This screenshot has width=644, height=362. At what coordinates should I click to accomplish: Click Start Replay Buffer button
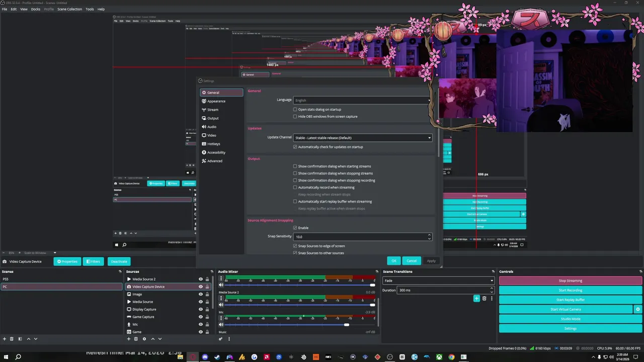coord(571,300)
